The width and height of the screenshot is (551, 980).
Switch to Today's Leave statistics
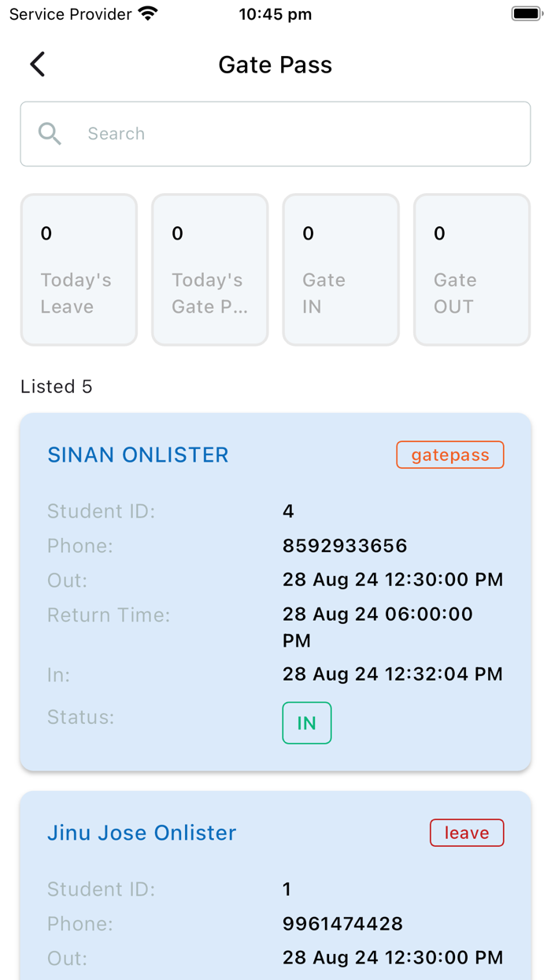(79, 269)
